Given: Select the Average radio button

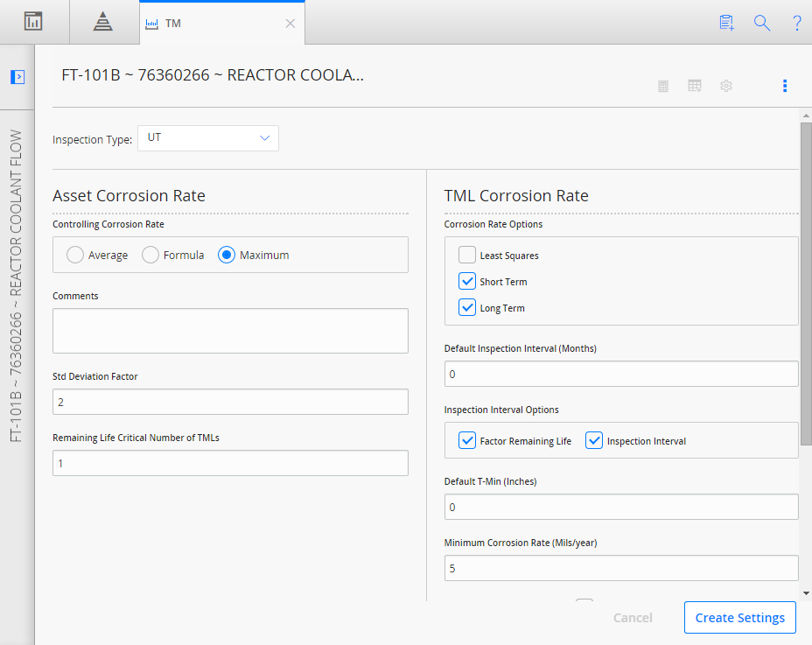Looking at the screenshot, I should [x=75, y=255].
